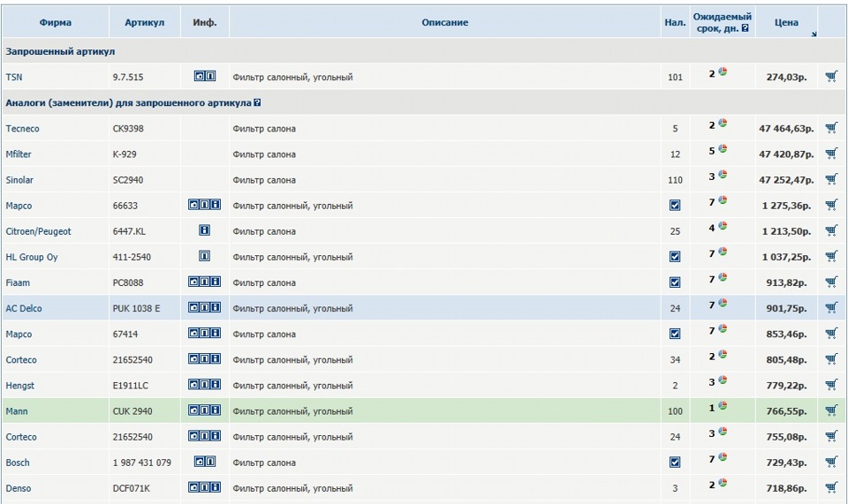Open the Hengst brand link
This screenshot has width=848, height=504.
tap(19, 386)
